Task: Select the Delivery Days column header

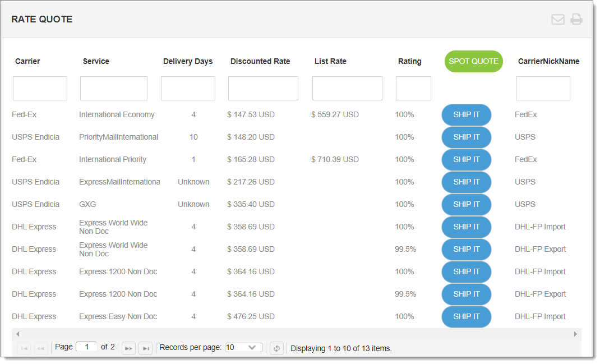Action: tap(188, 61)
